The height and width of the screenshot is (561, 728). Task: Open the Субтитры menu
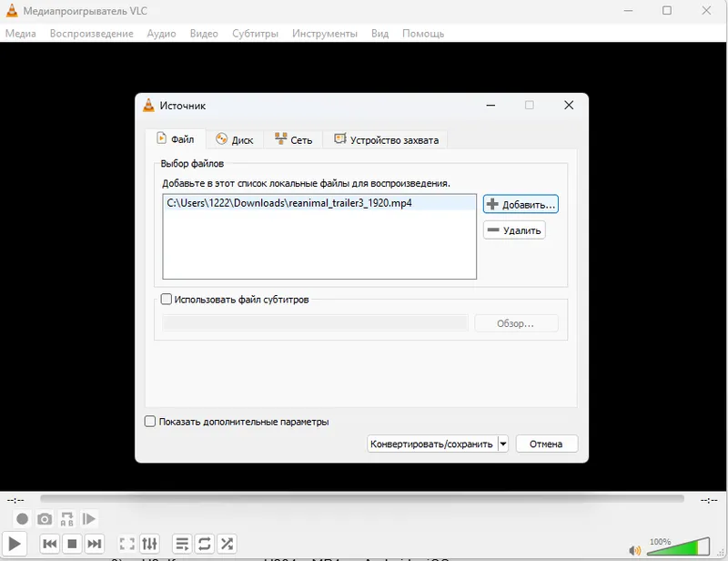tap(256, 34)
